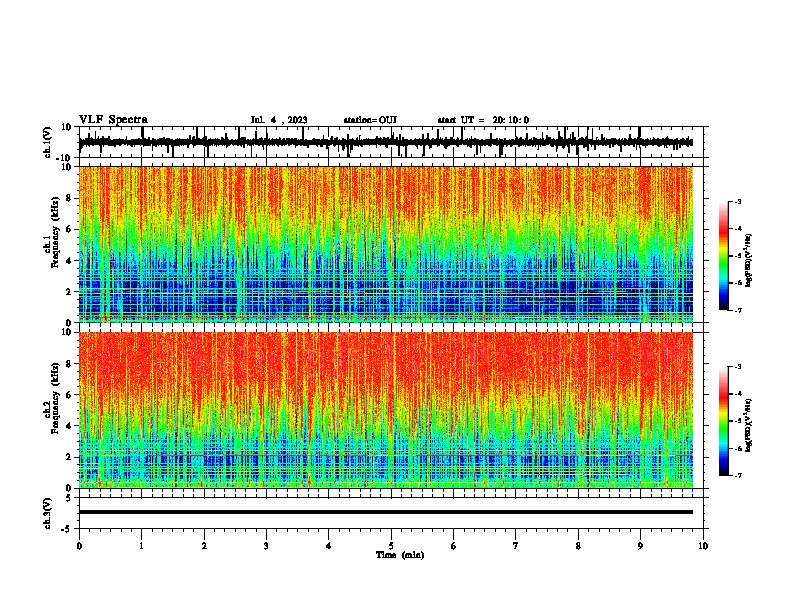The width and height of the screenshot is (792, 612).
Task: Click the "8" tick on the time axis
Action: [578, 546]
